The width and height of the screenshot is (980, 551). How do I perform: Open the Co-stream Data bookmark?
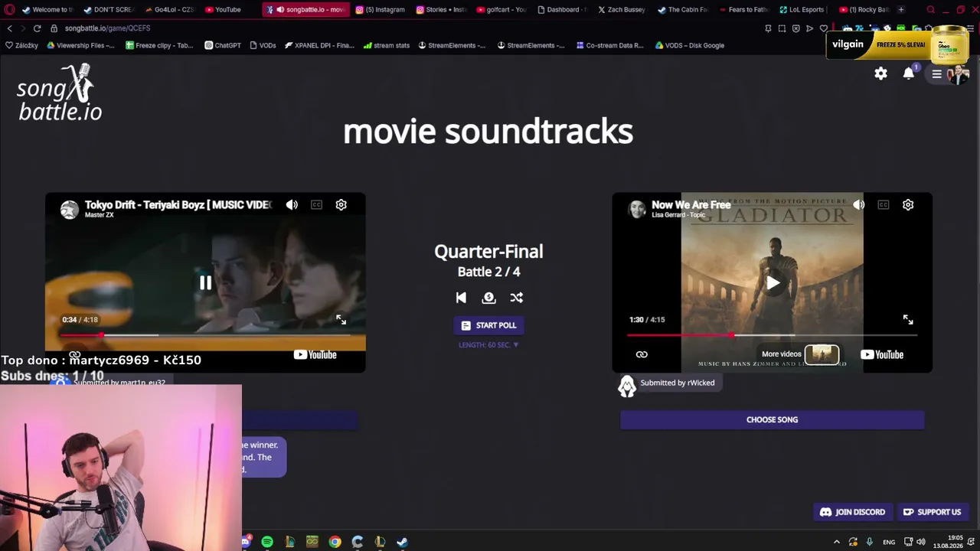(x=609, y=45)
